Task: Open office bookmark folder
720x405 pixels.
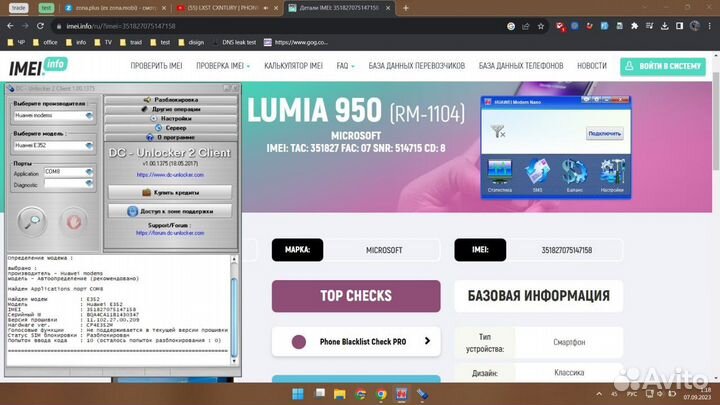Action: click(45, 42)
